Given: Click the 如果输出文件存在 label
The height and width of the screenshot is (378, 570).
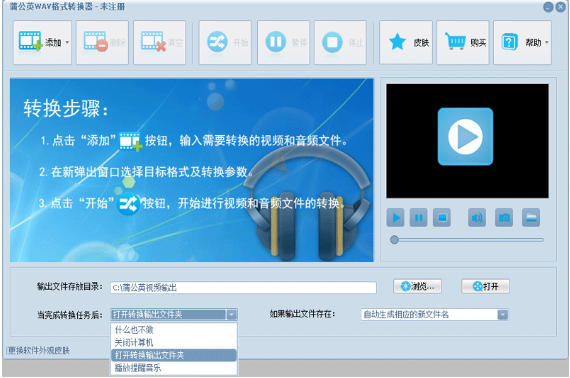Looking at the screenshot, I should pyautogui.click(x=302, y=314).
